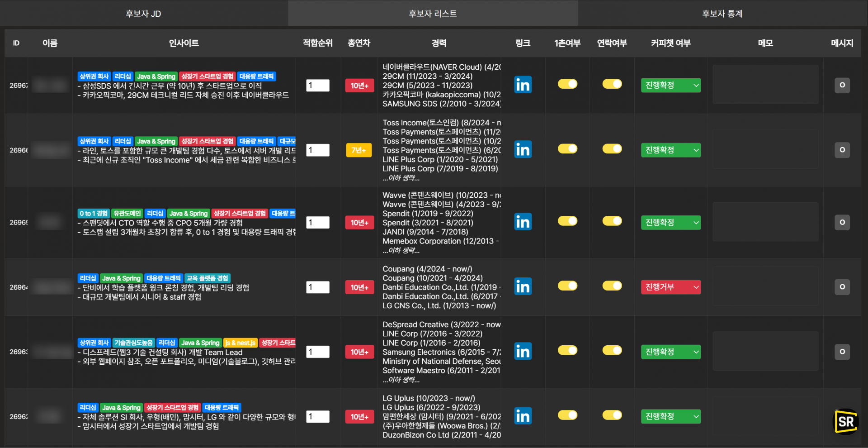
Task: Toggle 연락여부 in the Toss Income row
Action: [612, 148]
